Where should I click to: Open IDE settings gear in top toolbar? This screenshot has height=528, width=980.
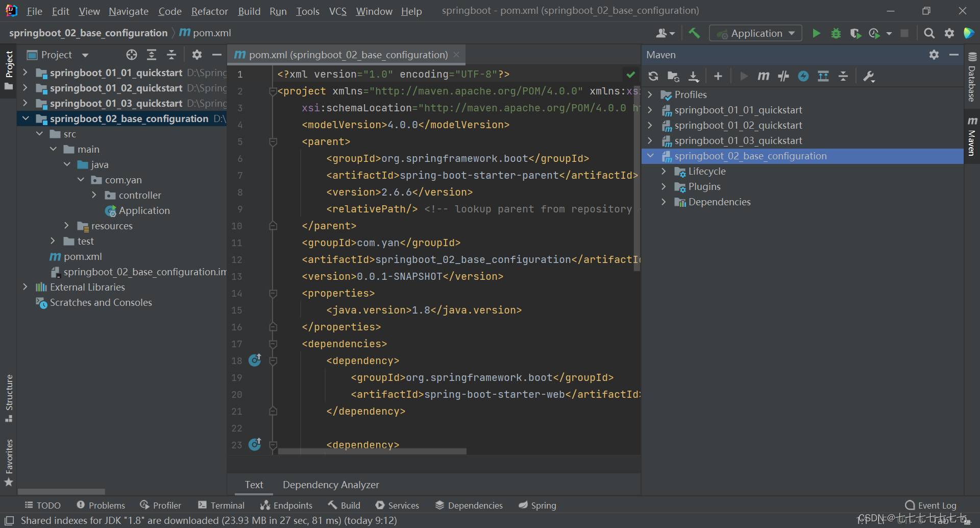click(949, 33)
